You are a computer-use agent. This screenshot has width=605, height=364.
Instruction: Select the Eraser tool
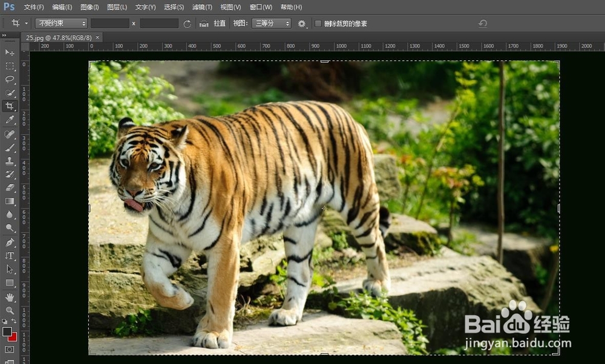click(x=10, y=188)
